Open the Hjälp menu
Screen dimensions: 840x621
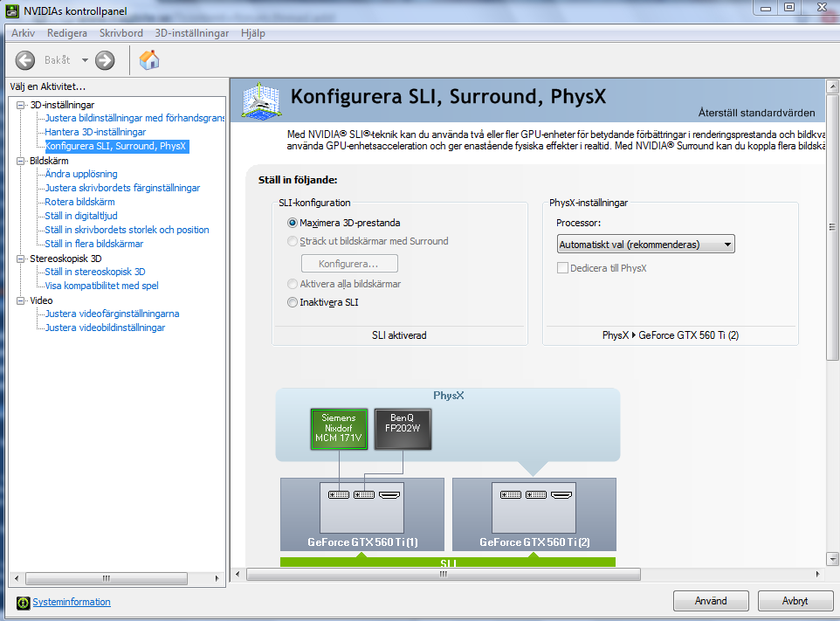coord(253,33)
